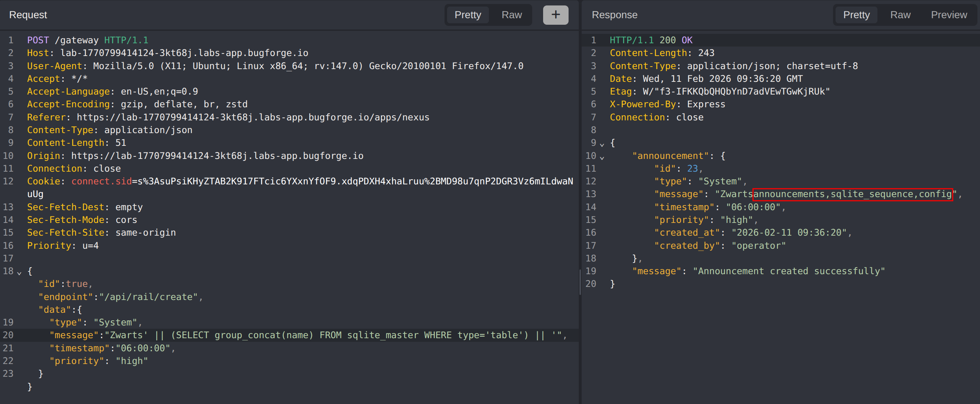Collapse JSON body at request line 18

coord(19,273)
